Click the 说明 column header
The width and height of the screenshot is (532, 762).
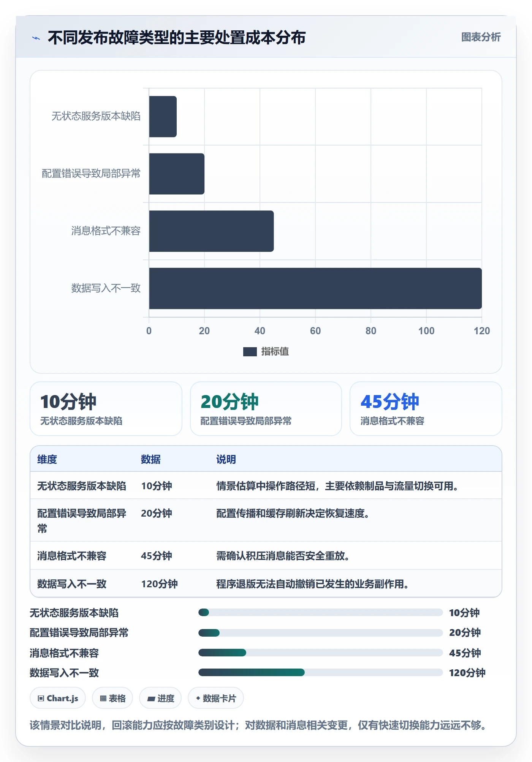[226, 460]
